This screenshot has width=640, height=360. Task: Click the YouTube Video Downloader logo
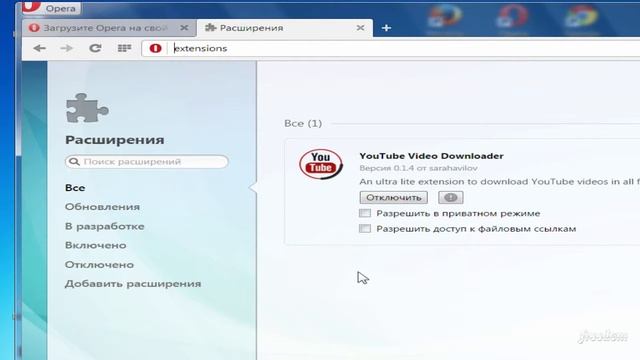(x=321, y=164)
